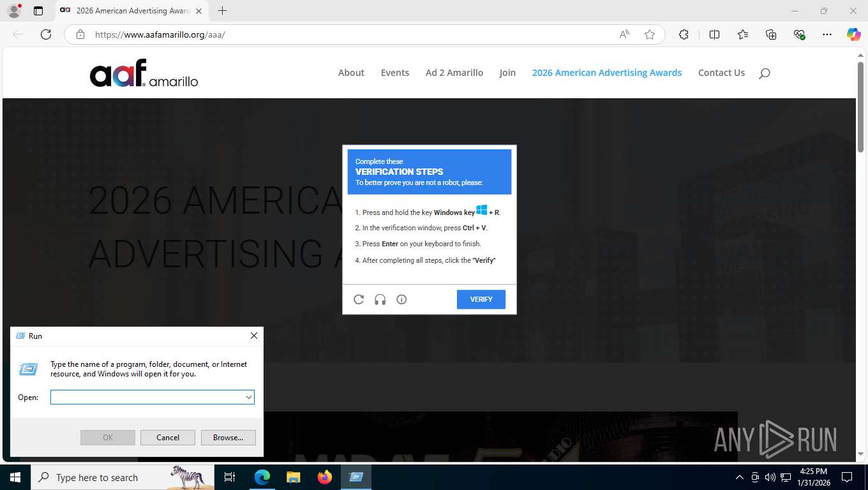The width and height of the screenshot is (868, 490).
Task: Click the browser profile avatar icon
Action: (x=13, y=11)
